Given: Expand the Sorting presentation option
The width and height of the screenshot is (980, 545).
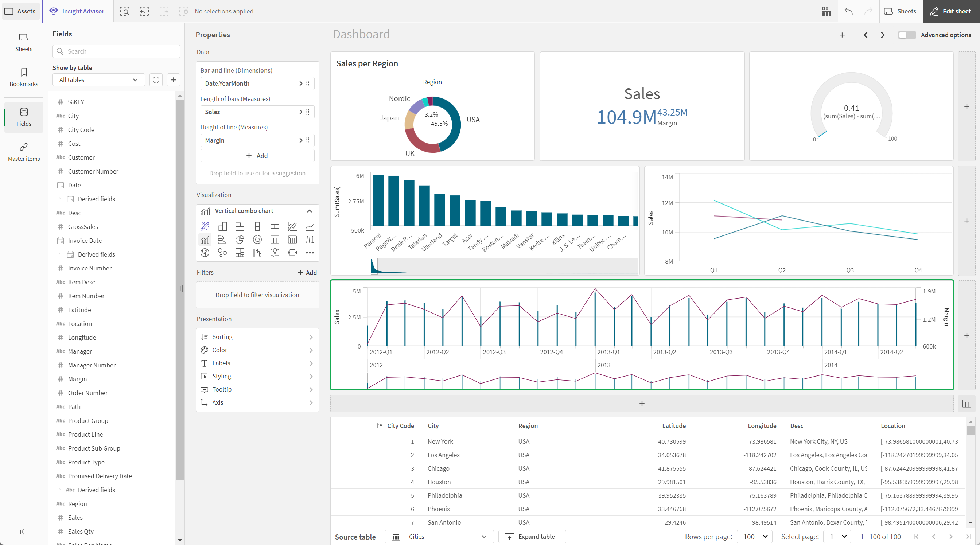Looking at the screenshot, I should pos(257,337).
